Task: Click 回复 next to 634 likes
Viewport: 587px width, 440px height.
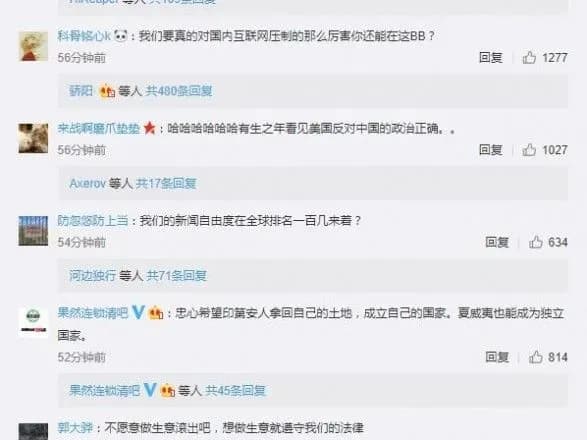Action: pos(497,242)
